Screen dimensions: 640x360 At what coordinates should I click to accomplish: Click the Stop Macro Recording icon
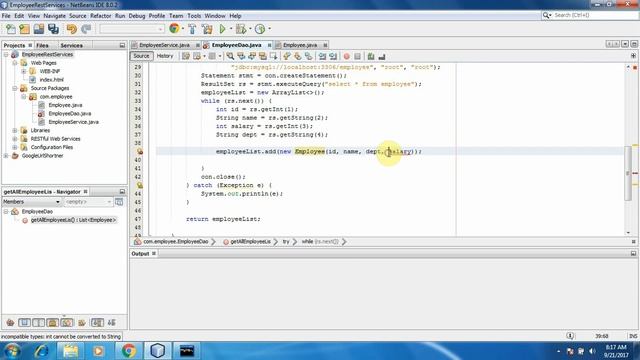pos(357,56)
